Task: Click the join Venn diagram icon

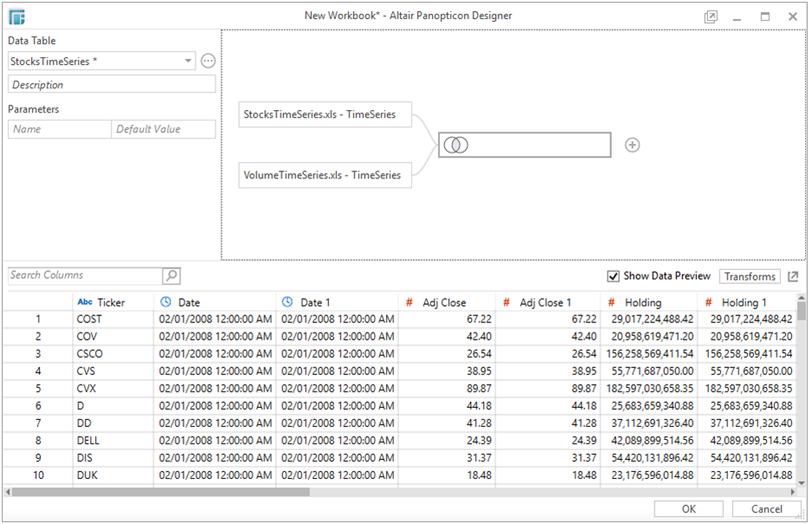Action: pos(455,146)
